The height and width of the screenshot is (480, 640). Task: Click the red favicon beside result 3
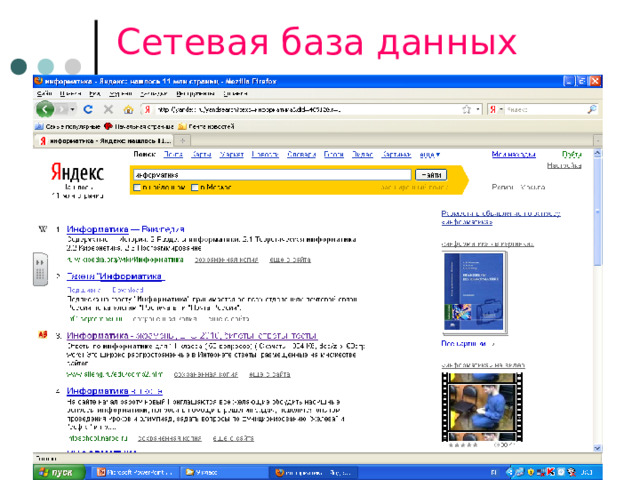click(x=43, y=335)
